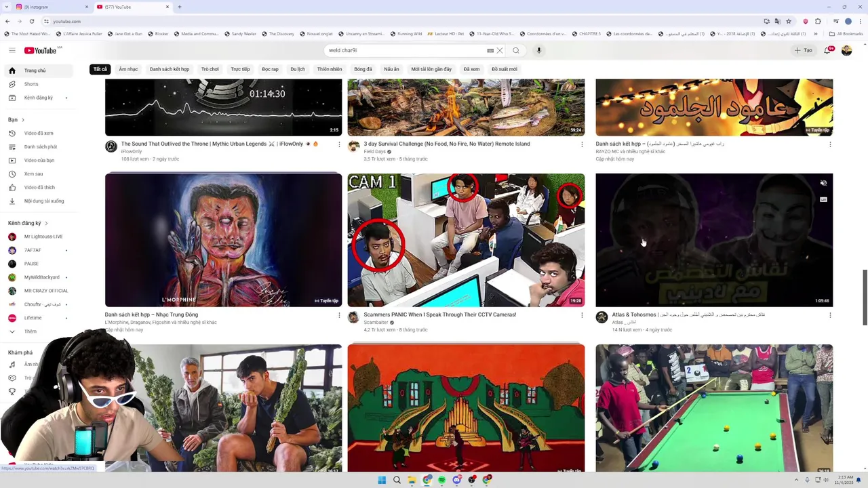Open Windows taskbar search
868x488 pixels.
(x=397, y=480)
